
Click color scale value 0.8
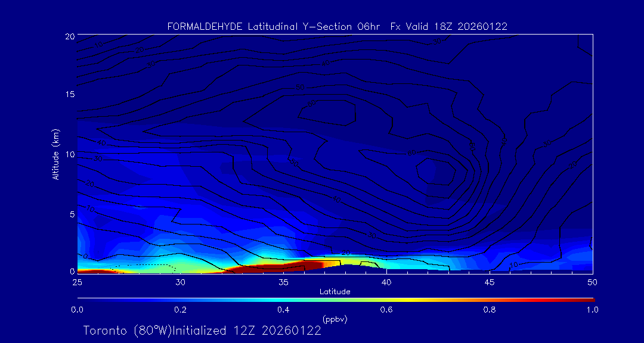click(490, 310)
